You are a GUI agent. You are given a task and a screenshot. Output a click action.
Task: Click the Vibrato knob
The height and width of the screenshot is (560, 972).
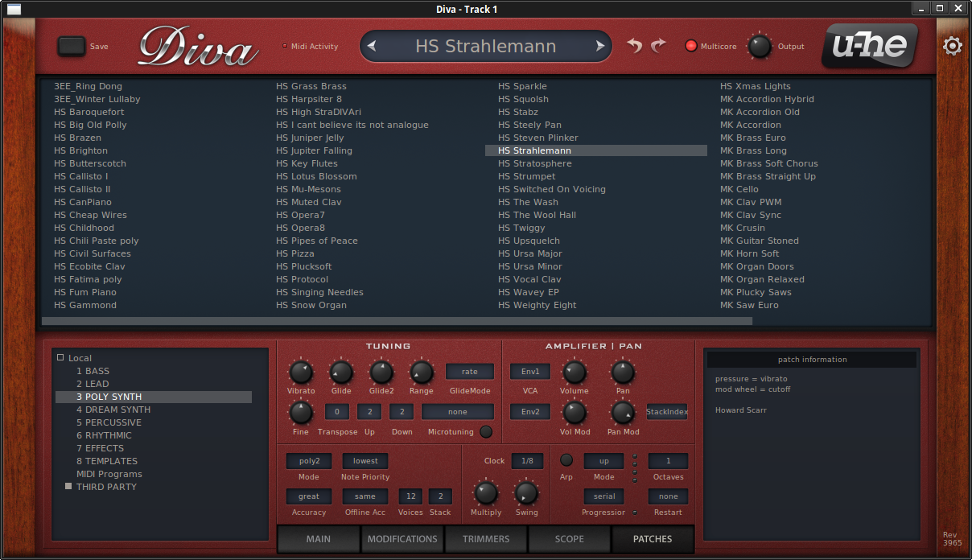[301, 372]
